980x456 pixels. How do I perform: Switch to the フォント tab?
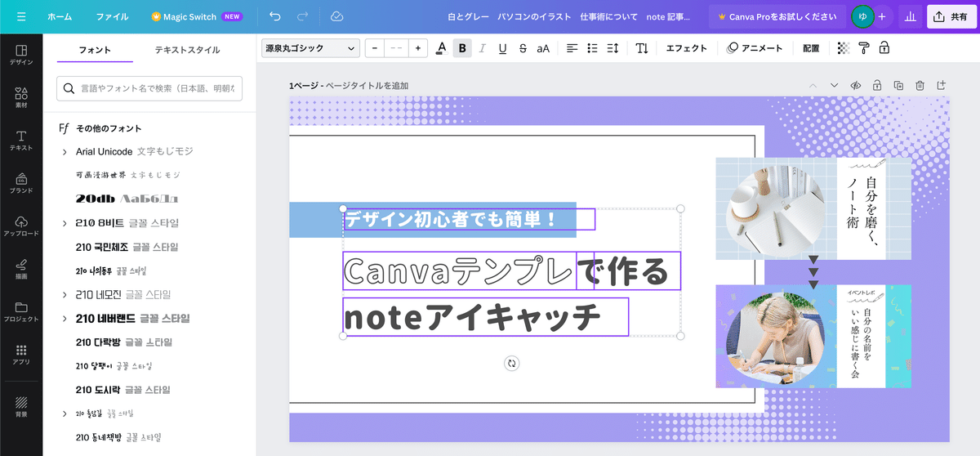(95, 50)
